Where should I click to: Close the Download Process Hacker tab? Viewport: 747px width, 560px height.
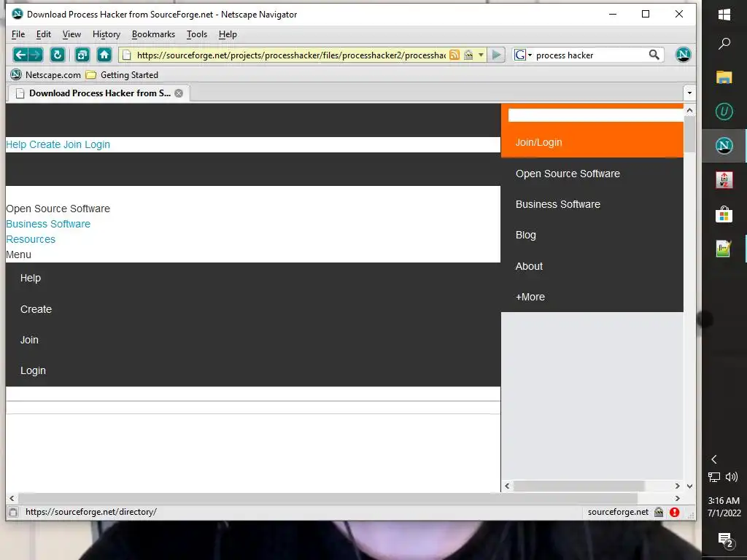pos(179,93)
